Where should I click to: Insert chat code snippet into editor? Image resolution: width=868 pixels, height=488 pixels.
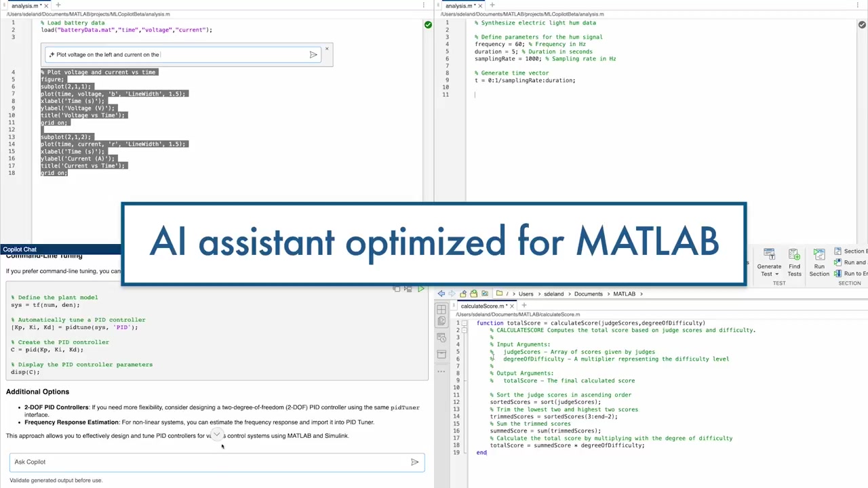[x=408, y=289]
